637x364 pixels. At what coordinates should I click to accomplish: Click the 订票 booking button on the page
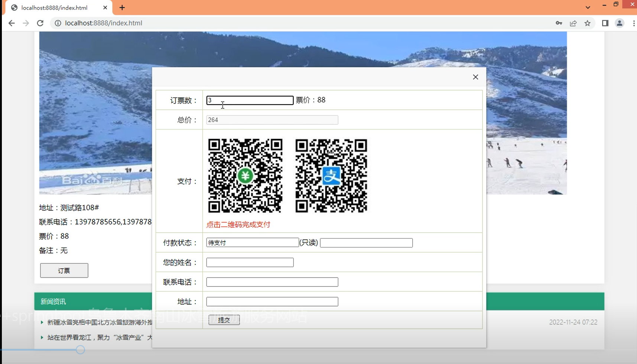(64, 270)
